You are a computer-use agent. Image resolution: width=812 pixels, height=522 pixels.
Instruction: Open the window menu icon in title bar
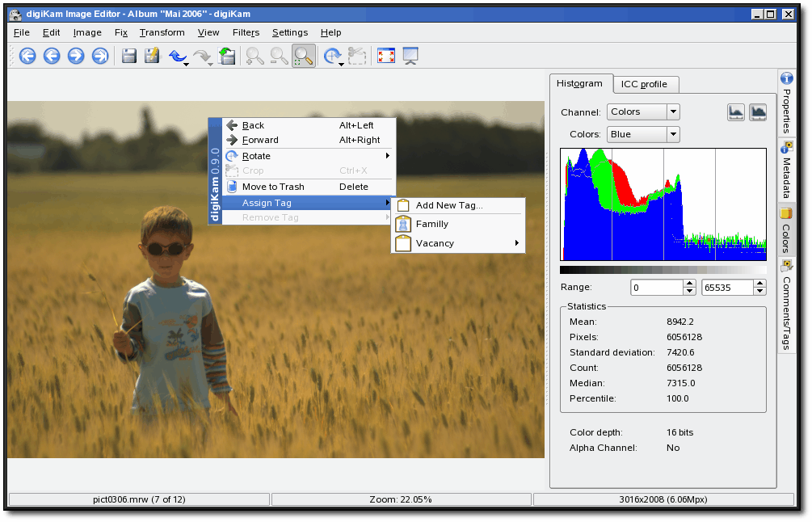pyautogui.click(x=15, y=14)
